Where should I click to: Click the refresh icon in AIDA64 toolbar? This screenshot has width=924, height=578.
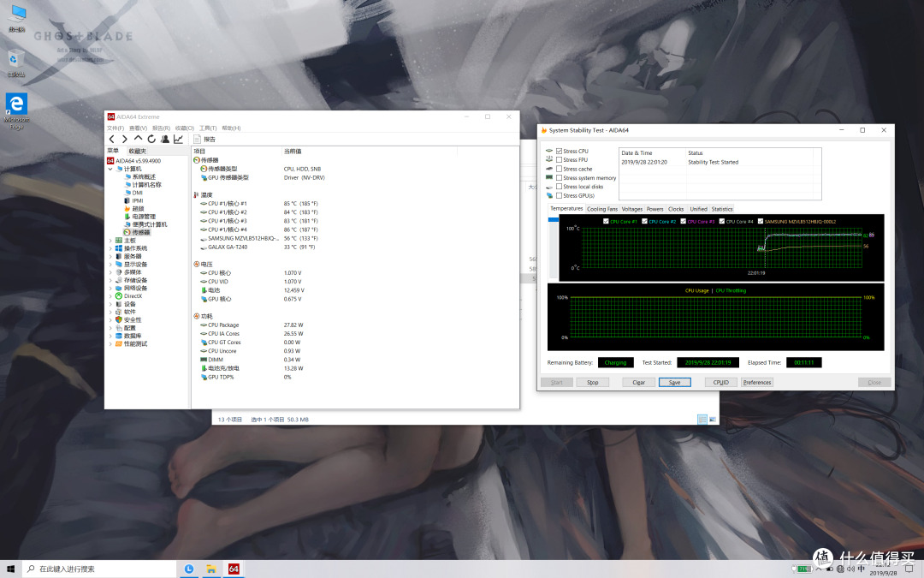pyautogui.click(x=151, y=140)
